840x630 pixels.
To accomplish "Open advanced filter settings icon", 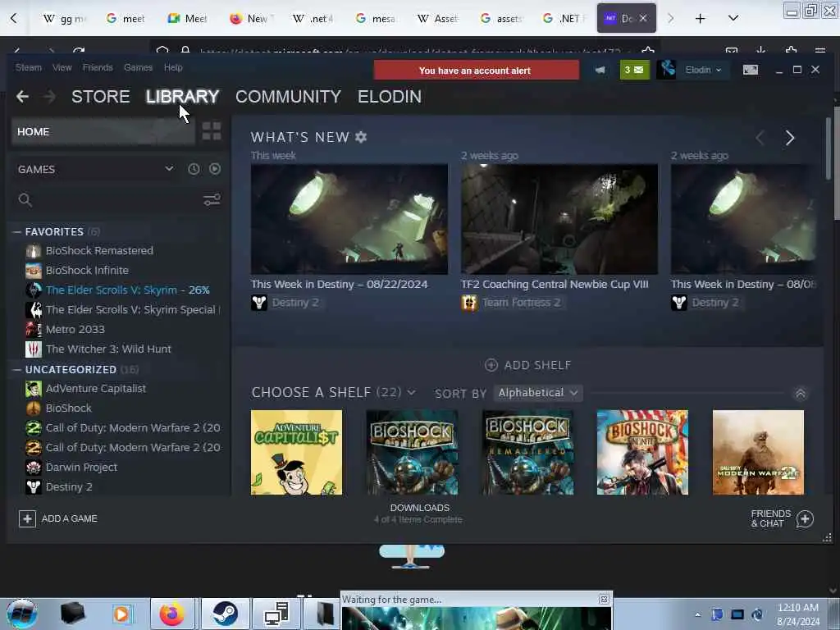I will tap(212, 200).
